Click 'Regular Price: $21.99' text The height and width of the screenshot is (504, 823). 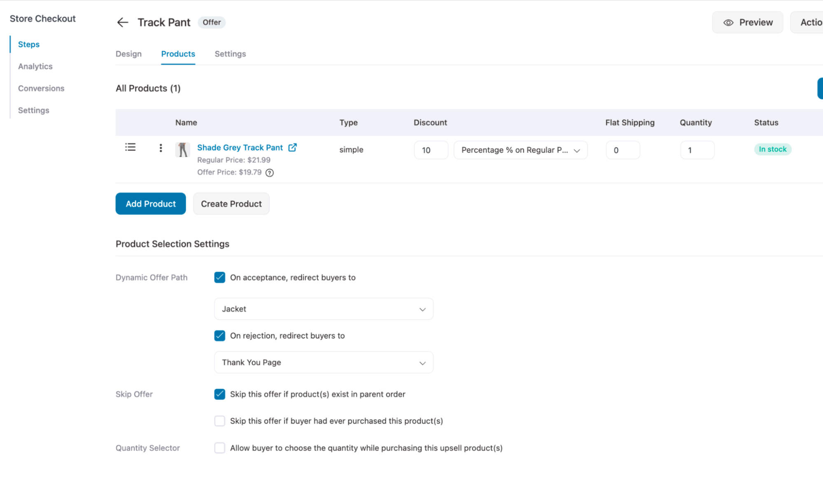coord(234,160)
